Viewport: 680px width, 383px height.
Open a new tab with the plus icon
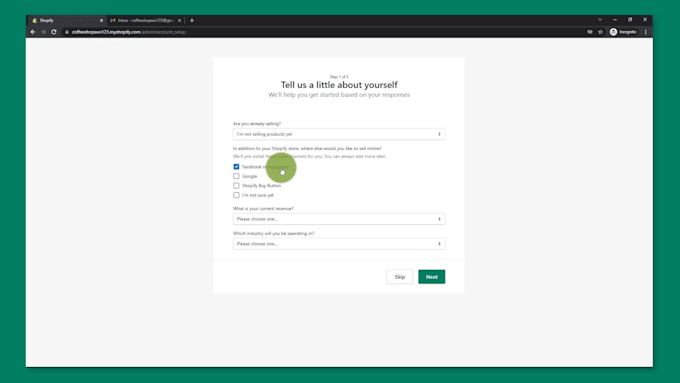click(x=192, y=20)
